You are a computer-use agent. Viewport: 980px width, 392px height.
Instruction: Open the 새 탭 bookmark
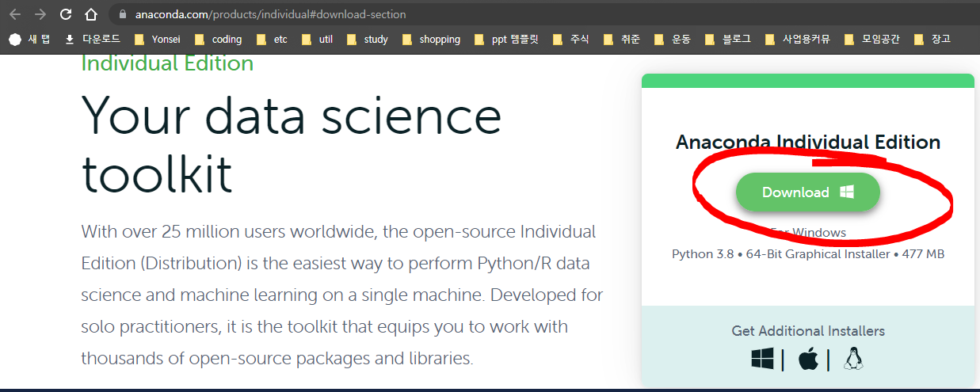tap(29, 39)
